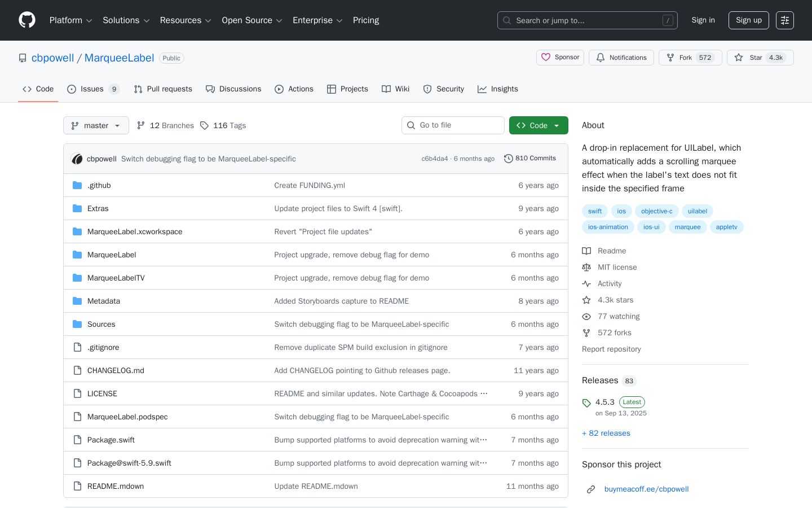
Task: Click the README.mdown file icon
Action: click(77, 486)
